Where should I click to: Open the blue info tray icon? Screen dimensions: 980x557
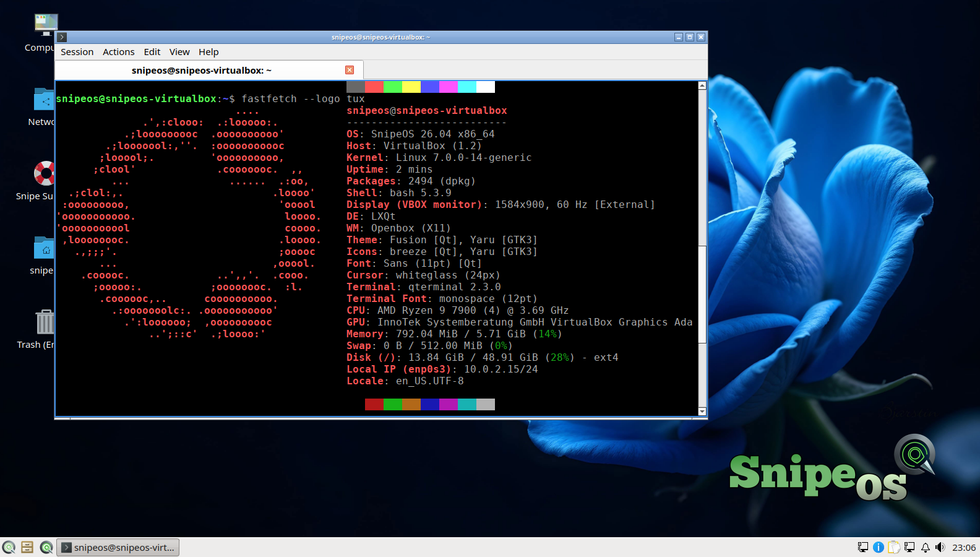[879, 547]
